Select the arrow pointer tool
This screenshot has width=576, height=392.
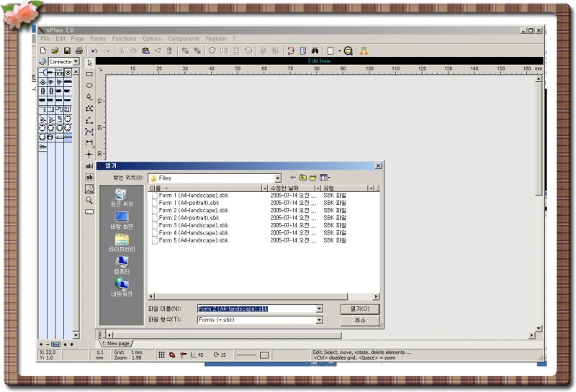(x=89, y=63)
